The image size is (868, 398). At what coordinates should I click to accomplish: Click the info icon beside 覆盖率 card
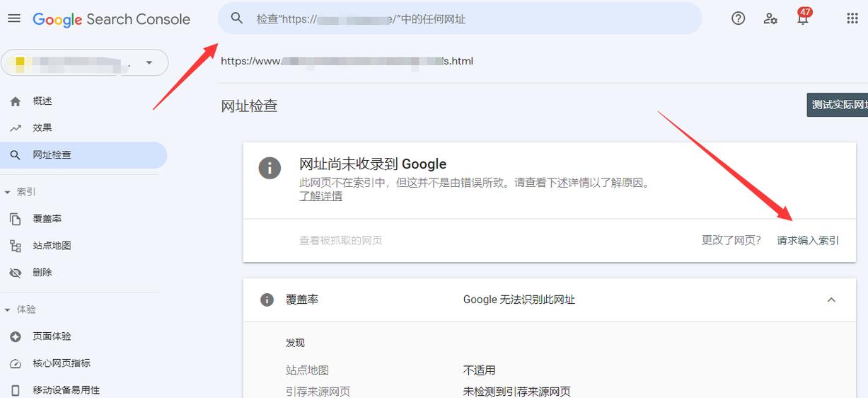[x=267, y=300]
